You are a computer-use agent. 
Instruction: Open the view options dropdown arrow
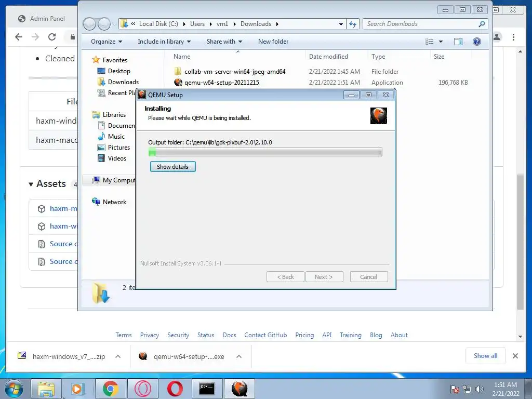click(x=441, y=42)
